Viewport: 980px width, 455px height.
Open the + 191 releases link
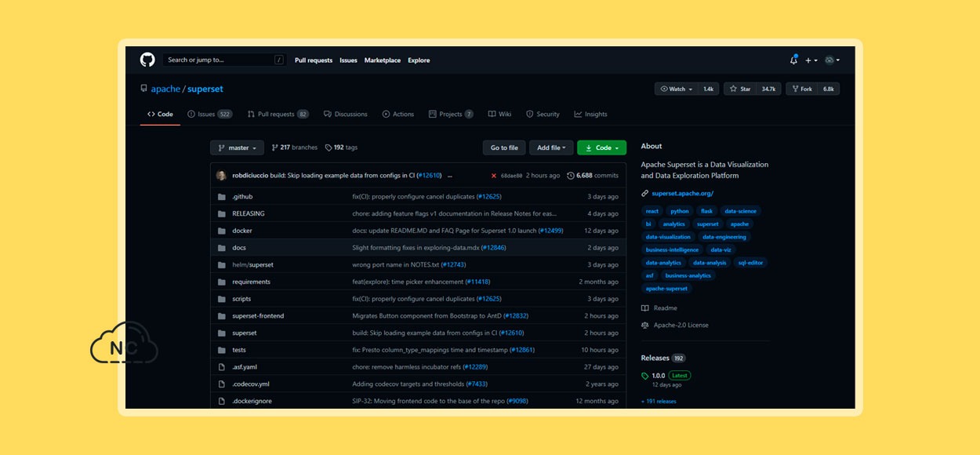(659, 402)
